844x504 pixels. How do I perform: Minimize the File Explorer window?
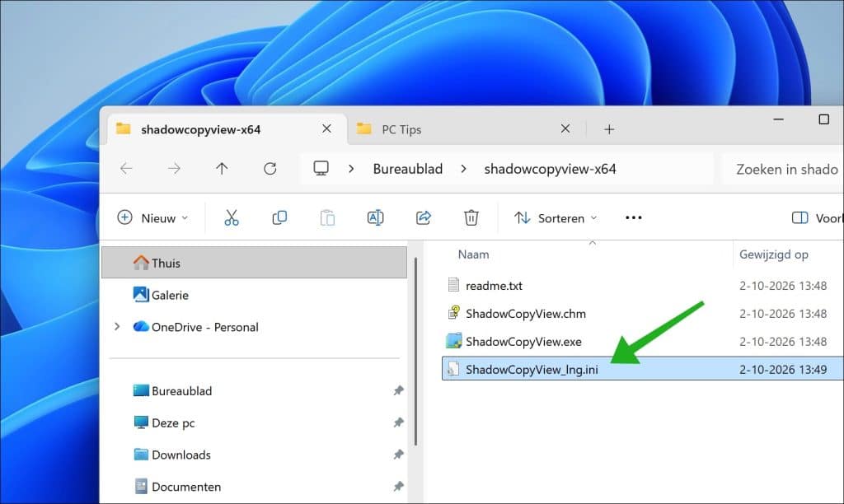(x=778, y=119)
